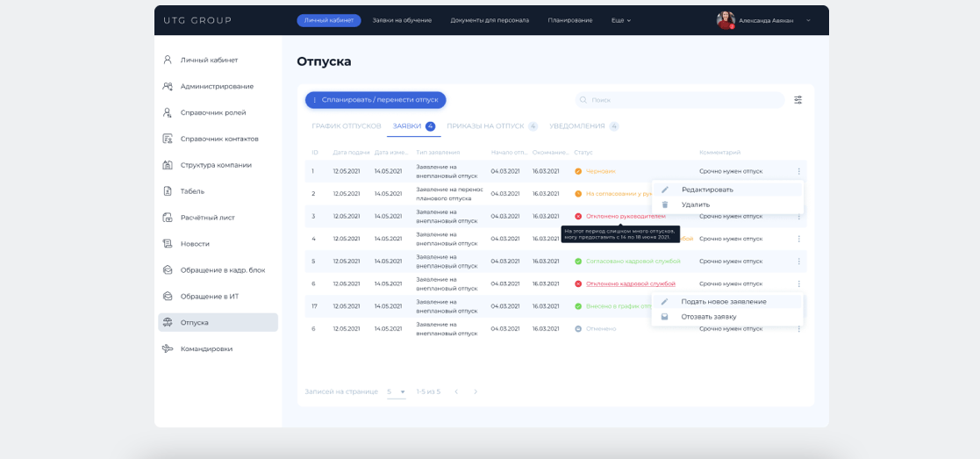The width and height of the screenshot is (980, 459).
Task: Open the filter settings icon beside search
Action: pos(798,100)
